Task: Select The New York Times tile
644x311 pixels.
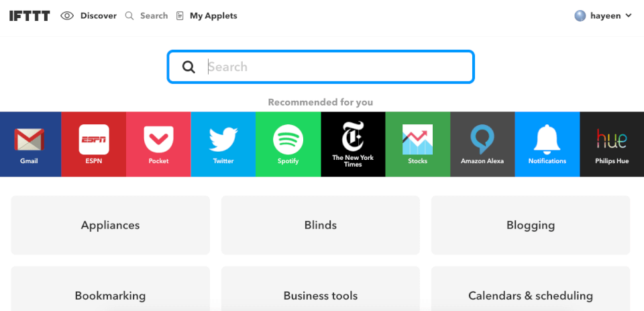Action: pos(354,144)
